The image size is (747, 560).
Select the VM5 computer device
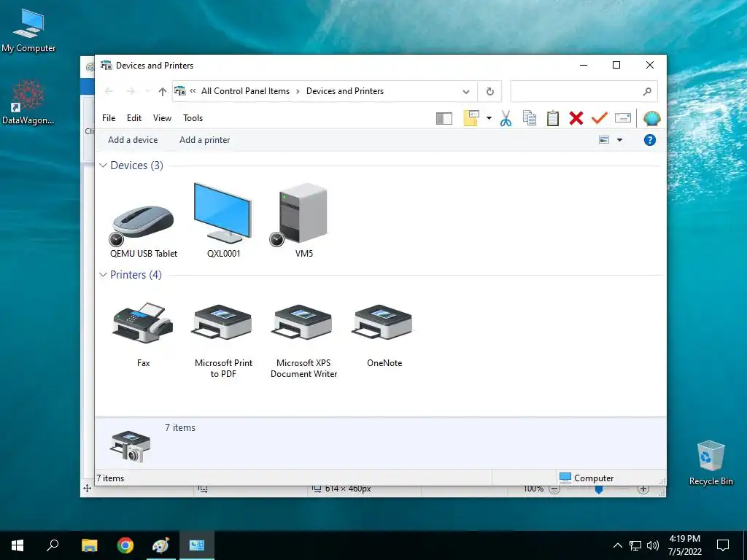point(303,220)
